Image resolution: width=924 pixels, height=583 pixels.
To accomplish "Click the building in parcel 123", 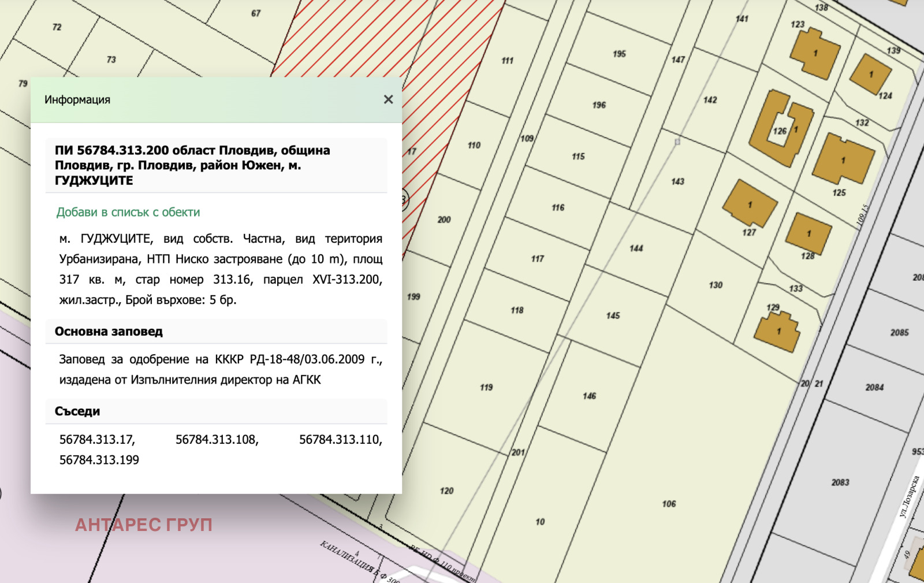I will (815, 53).
